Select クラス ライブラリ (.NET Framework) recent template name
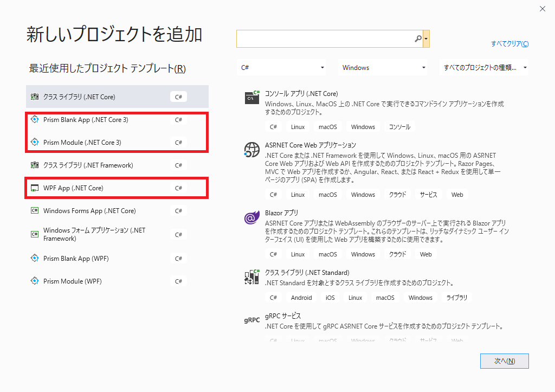 (88, 165)
